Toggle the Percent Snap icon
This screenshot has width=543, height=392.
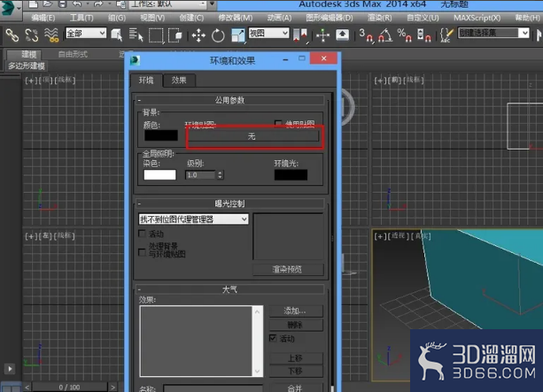[x=404, y=35]
